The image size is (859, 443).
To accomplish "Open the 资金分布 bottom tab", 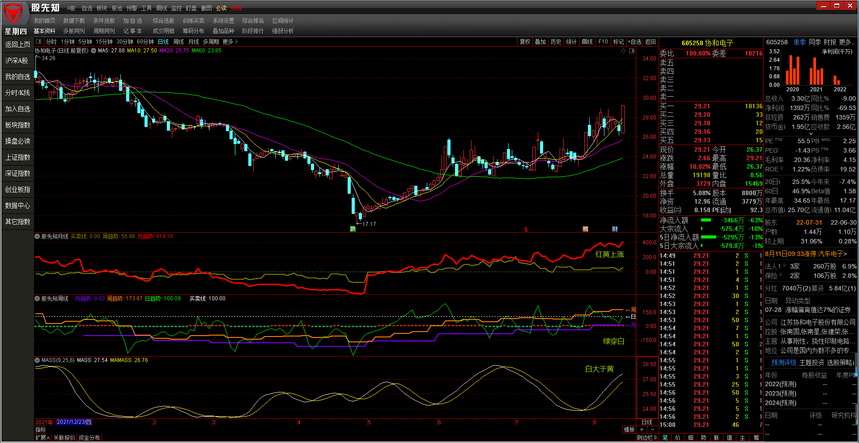I will (x=89, y=438).
